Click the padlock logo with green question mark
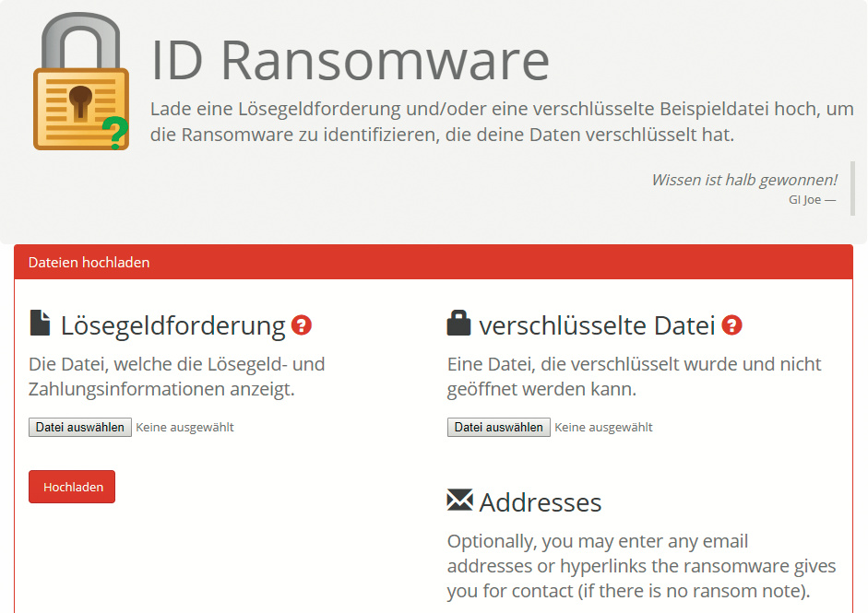868x613 pixels. coord(81,84)
